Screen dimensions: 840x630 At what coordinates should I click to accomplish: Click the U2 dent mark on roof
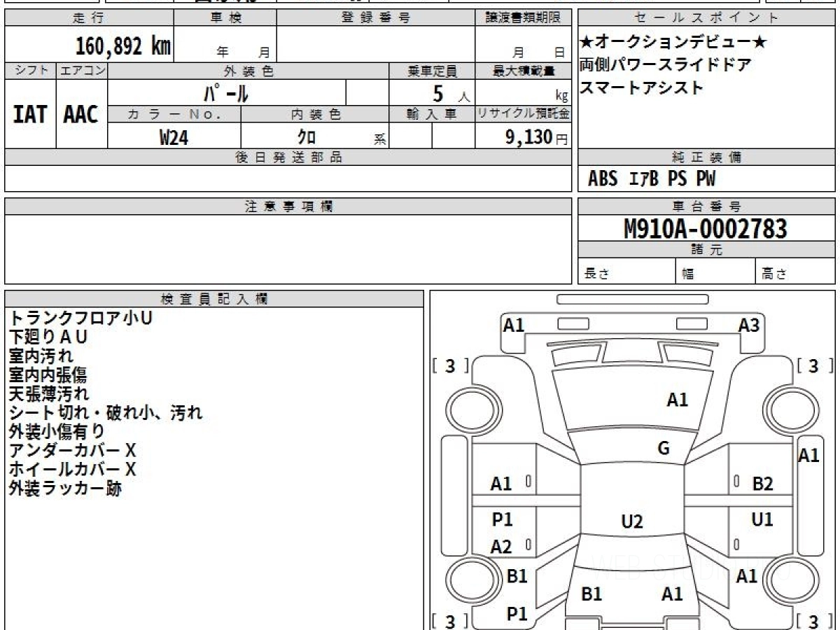[x=632, y=521]
